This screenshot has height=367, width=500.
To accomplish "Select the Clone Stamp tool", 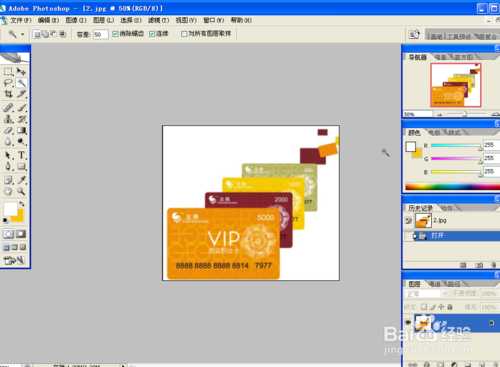I will click(8, 119).
